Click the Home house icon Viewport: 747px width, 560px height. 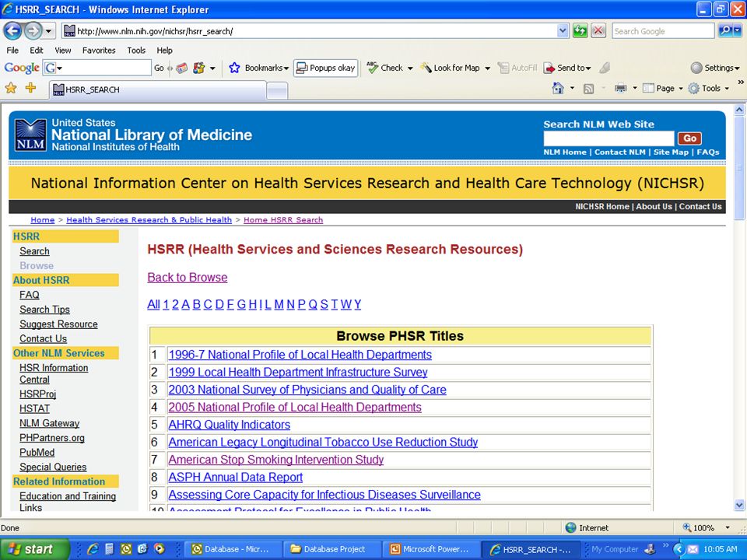558,88
